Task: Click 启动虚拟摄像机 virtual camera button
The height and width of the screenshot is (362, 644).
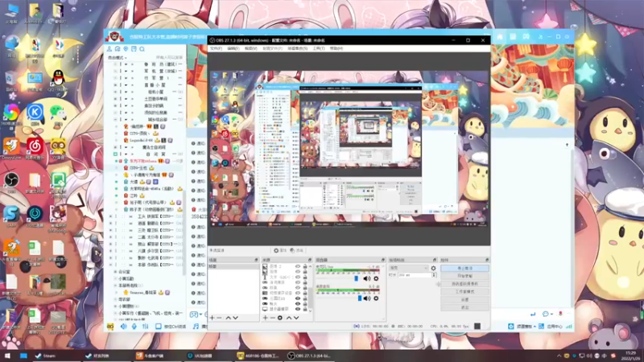Action: point(464,284)
